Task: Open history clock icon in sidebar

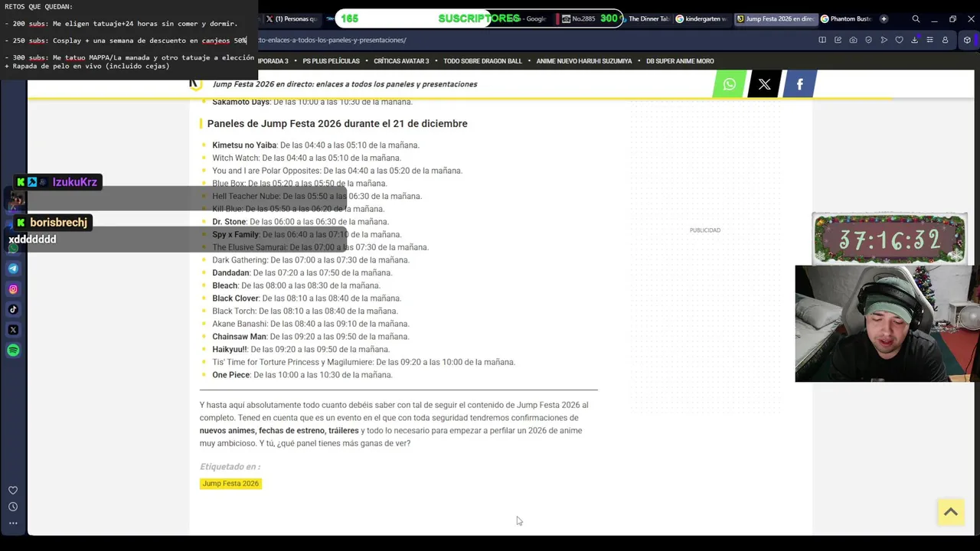Action: click(x=13, y=507)
